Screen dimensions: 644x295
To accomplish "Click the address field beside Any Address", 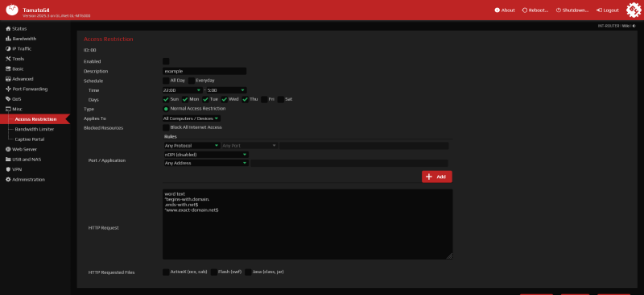I will point(349,164).
